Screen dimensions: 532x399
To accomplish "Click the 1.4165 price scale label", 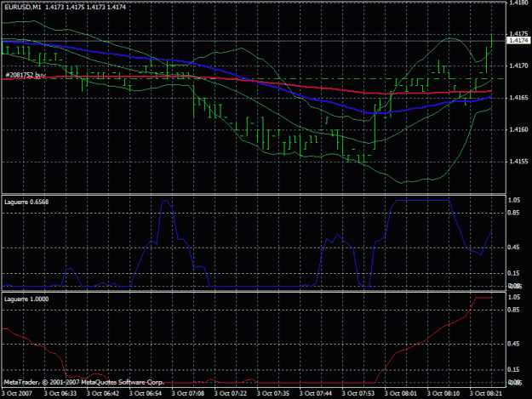I will (x=518, y=98).
